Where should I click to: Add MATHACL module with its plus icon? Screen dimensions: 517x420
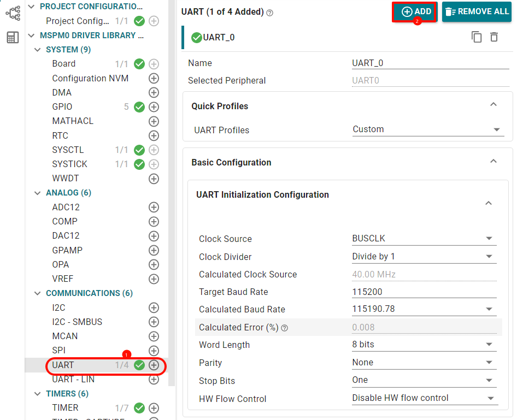pos(154,121)
